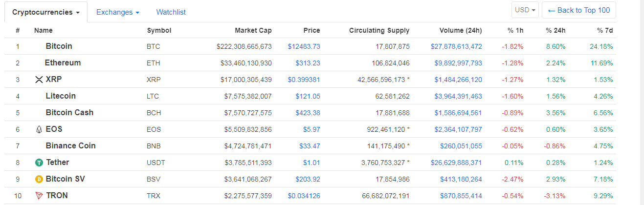Screen dimensions: 644x205
Task: Open the Cryptocurrencies dropdown
Action: [x=46, y=12]
